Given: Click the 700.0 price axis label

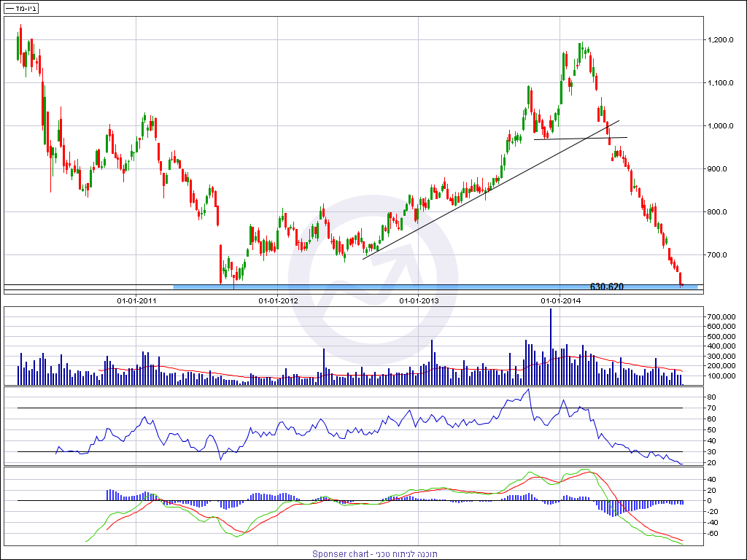Looking at the screenshot, I should tap(720, 255).
